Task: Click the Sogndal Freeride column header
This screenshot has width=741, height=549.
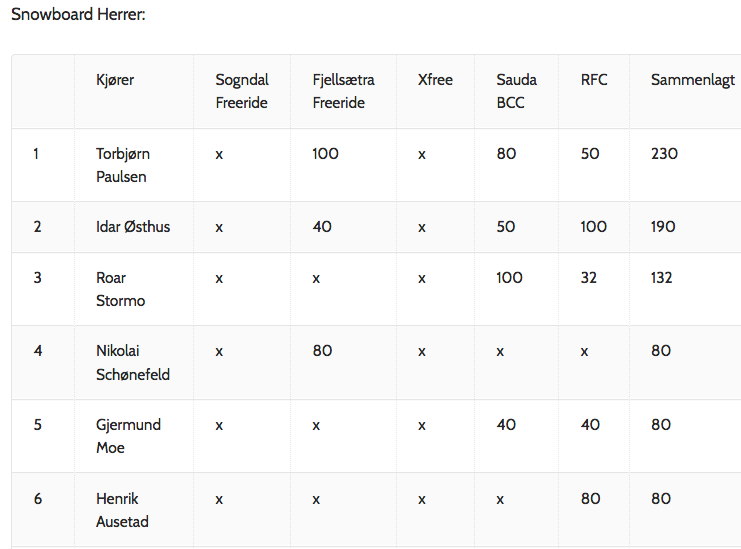Action: point(242,91)
